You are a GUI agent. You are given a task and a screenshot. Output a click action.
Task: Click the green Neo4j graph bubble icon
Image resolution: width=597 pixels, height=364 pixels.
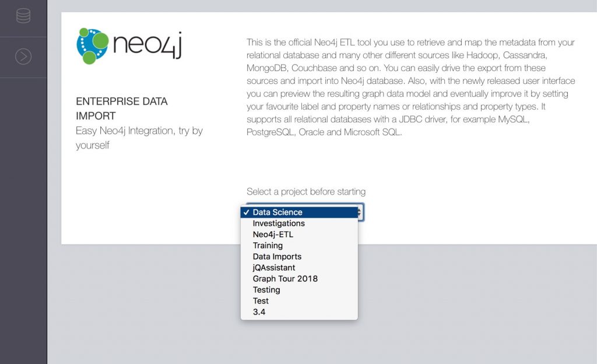(92, 45)
